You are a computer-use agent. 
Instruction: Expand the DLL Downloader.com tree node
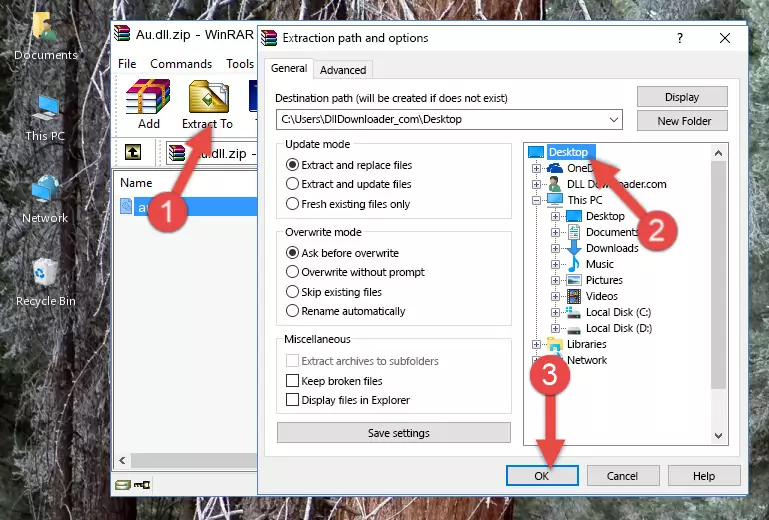tap(537, 184)
